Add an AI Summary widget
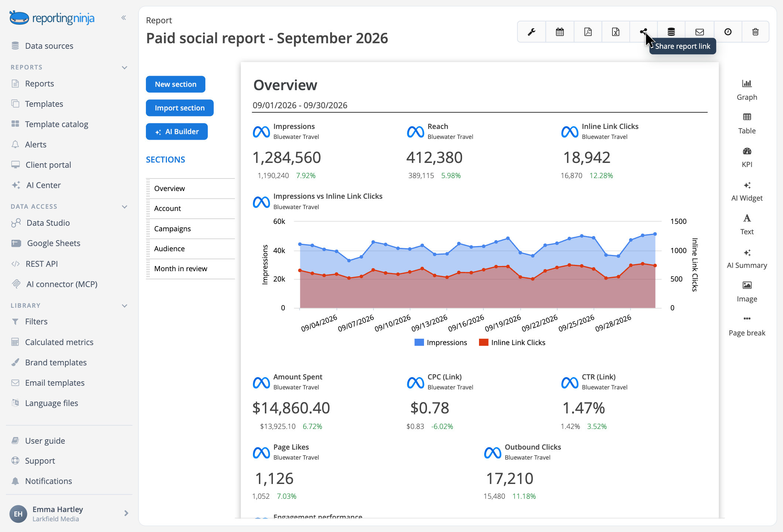 pyautogui.click(x=747, y=258)
